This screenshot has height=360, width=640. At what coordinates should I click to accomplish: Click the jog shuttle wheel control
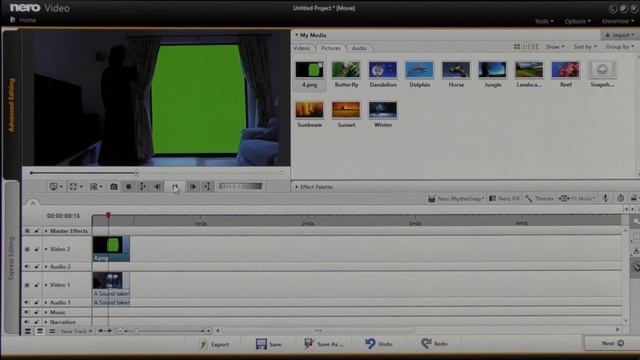point(240,186)
